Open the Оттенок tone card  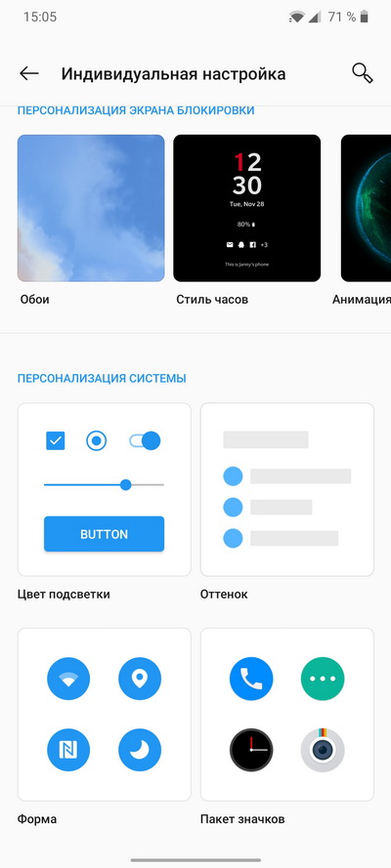286,489
